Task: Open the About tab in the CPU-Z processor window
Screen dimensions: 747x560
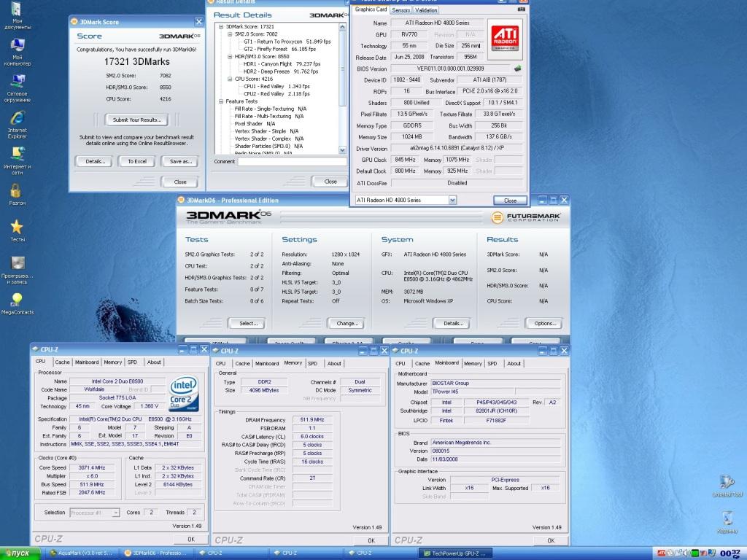Action: (153, 362)
